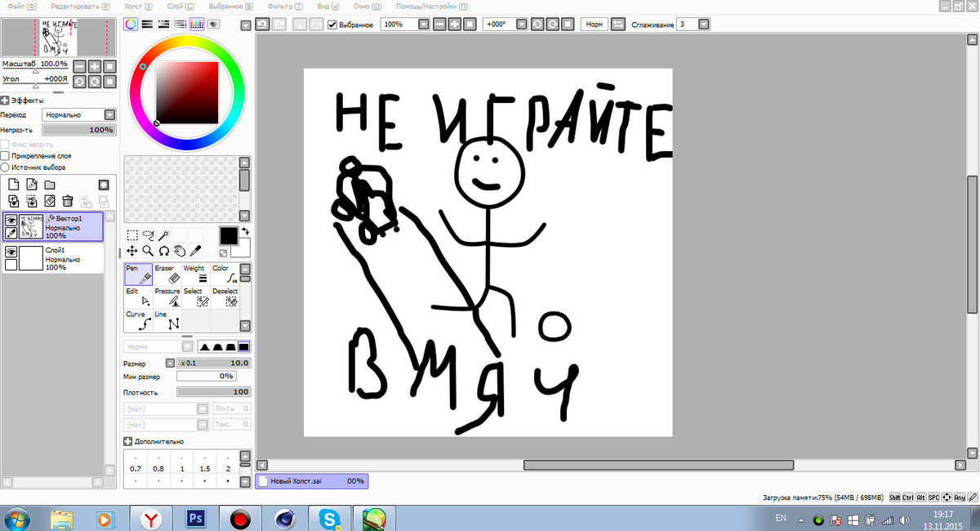Select the Edit tool
This screenshot has height=531, width=980.
point(139,297)
